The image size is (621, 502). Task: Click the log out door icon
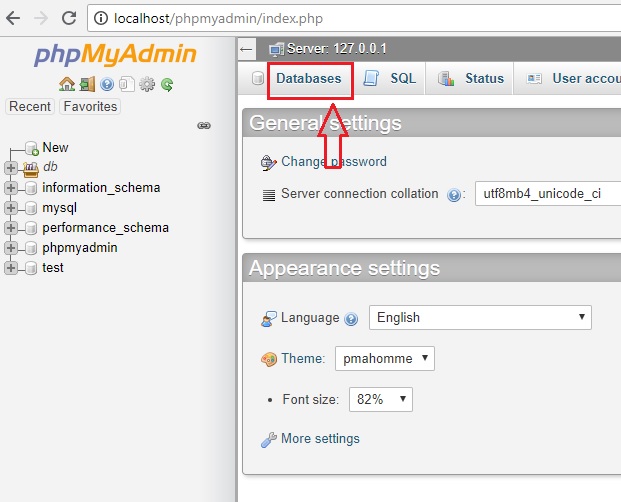87,84
